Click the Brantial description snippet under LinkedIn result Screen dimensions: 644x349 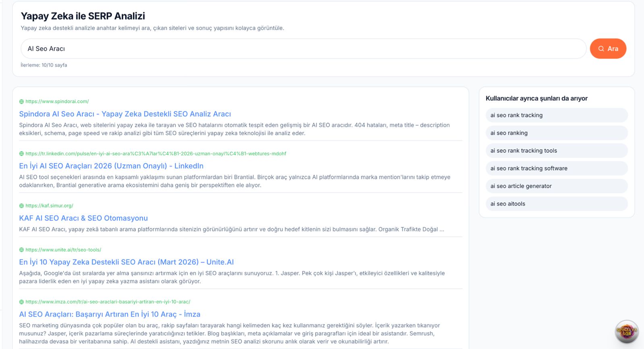235,181
